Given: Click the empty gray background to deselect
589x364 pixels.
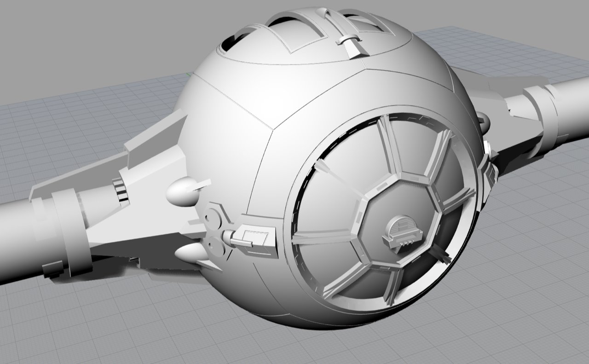Looking at the screenshot, I should pyautogui.click(x=92, y=37).
